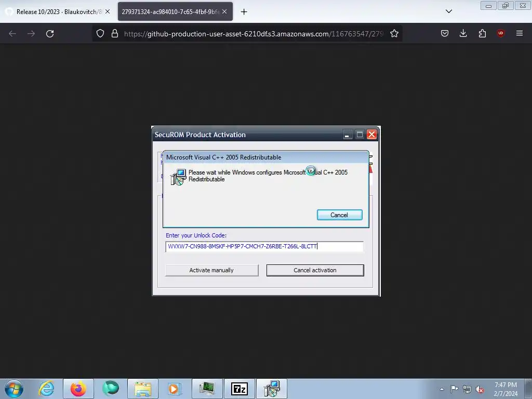Open Firefox application hamburger menu
The image size is (532, 399).
click(519, 33)
